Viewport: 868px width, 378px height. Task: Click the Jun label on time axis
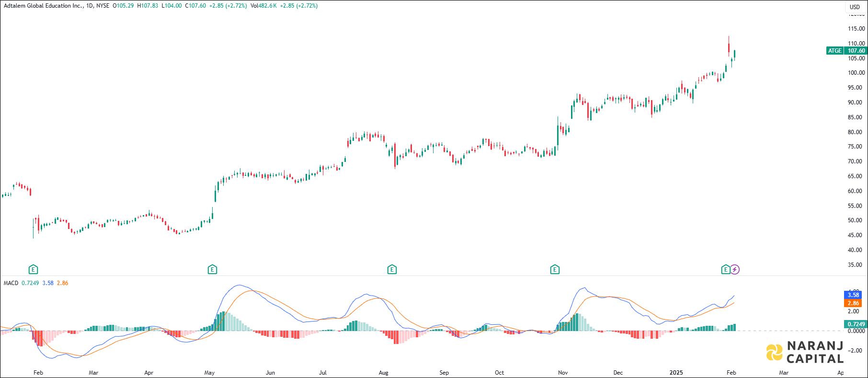pyautogui.click(x=270, y=373)
